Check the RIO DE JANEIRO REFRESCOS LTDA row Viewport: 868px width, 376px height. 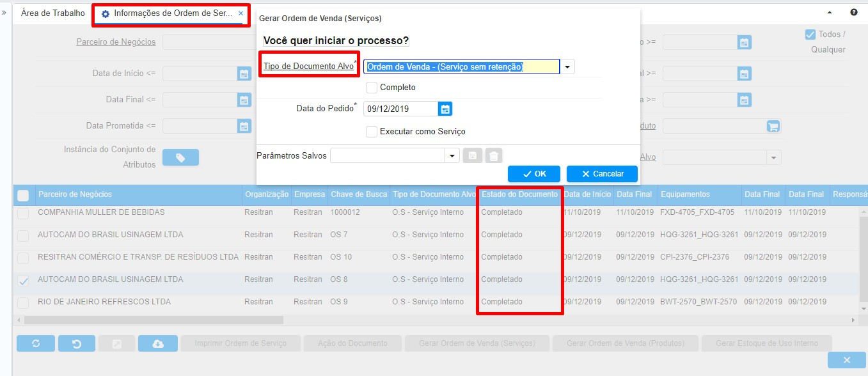pos(23,302)
